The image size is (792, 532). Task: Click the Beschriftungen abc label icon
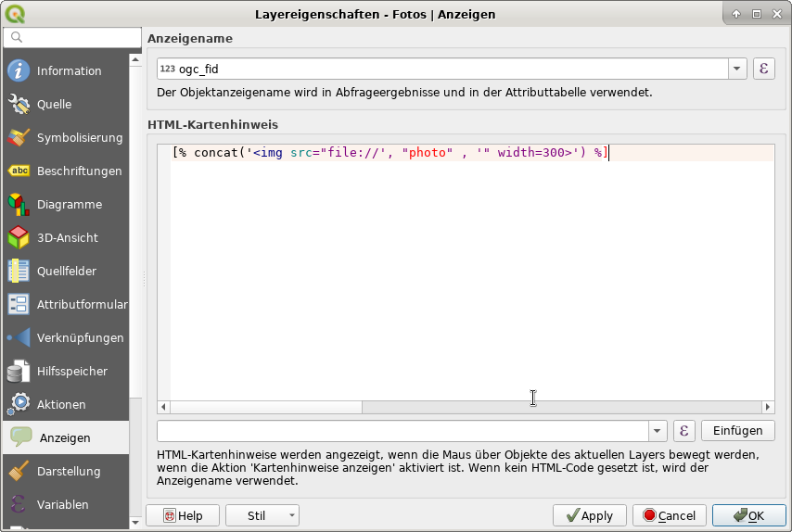[19, 171]
